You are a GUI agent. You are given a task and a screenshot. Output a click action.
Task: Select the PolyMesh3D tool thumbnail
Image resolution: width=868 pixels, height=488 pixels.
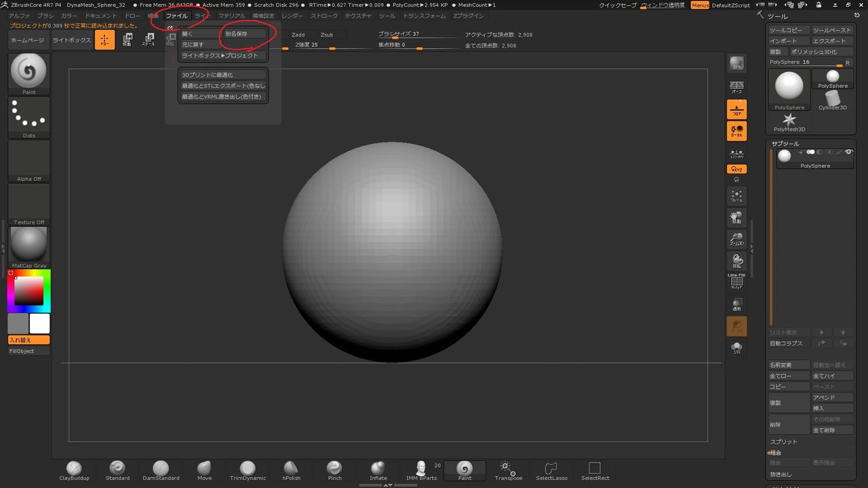(x=789, y=123)
